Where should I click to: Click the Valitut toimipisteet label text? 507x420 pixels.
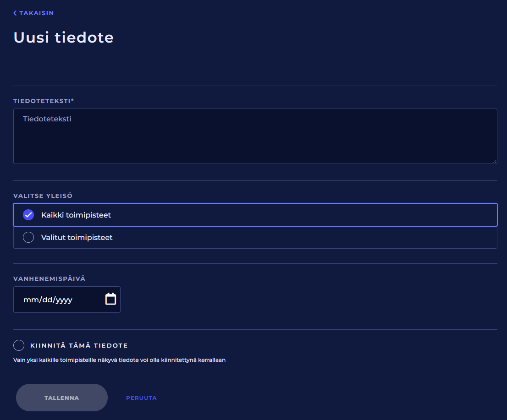(77, 238)
